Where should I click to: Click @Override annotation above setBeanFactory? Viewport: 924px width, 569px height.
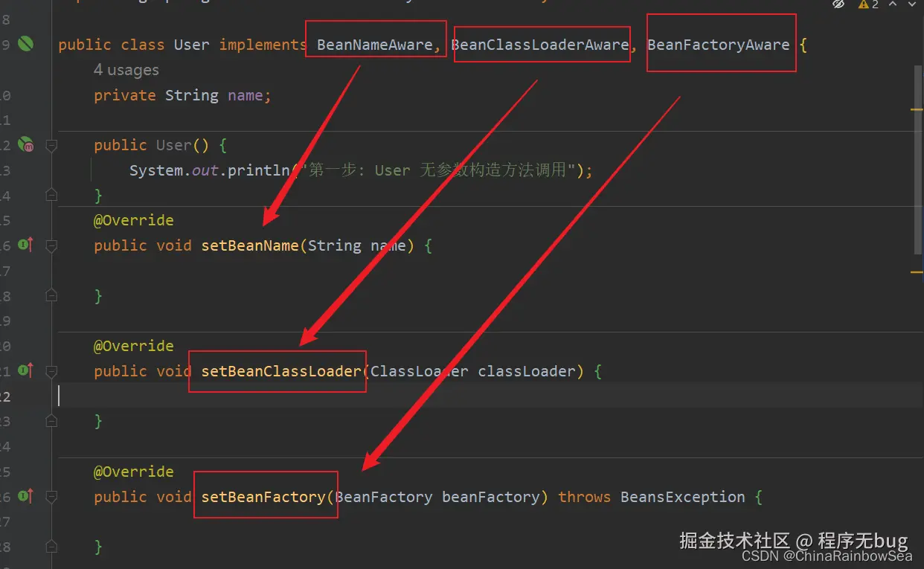pos(134,472)
